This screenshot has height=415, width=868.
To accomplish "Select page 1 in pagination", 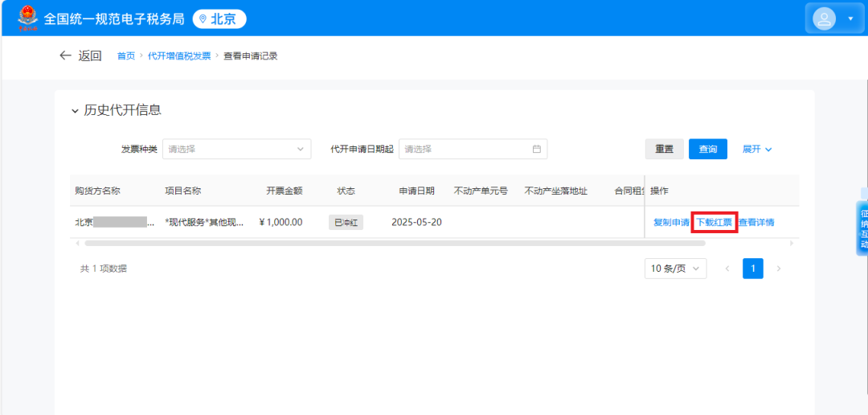I will (x=753, y=269).
